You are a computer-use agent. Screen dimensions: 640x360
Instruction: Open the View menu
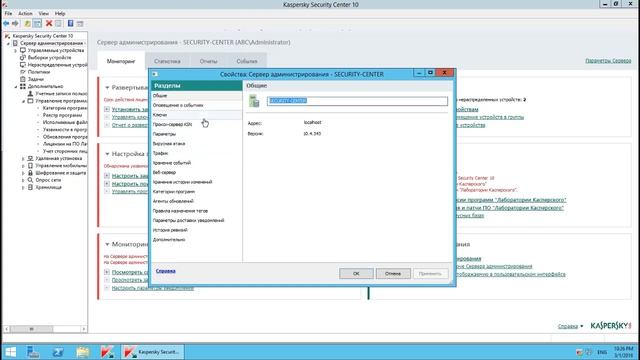tap(43, 13)
